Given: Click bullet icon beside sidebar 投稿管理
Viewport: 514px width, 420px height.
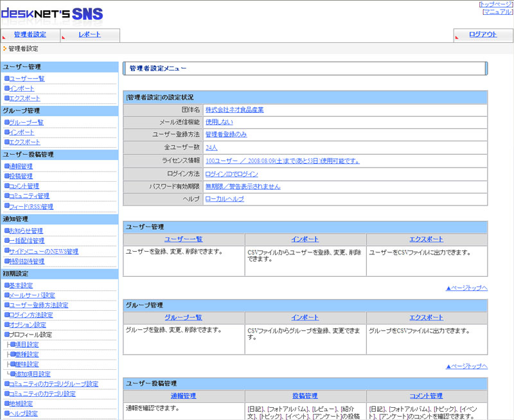Looking at the screenshot, I should click(6, 176).
